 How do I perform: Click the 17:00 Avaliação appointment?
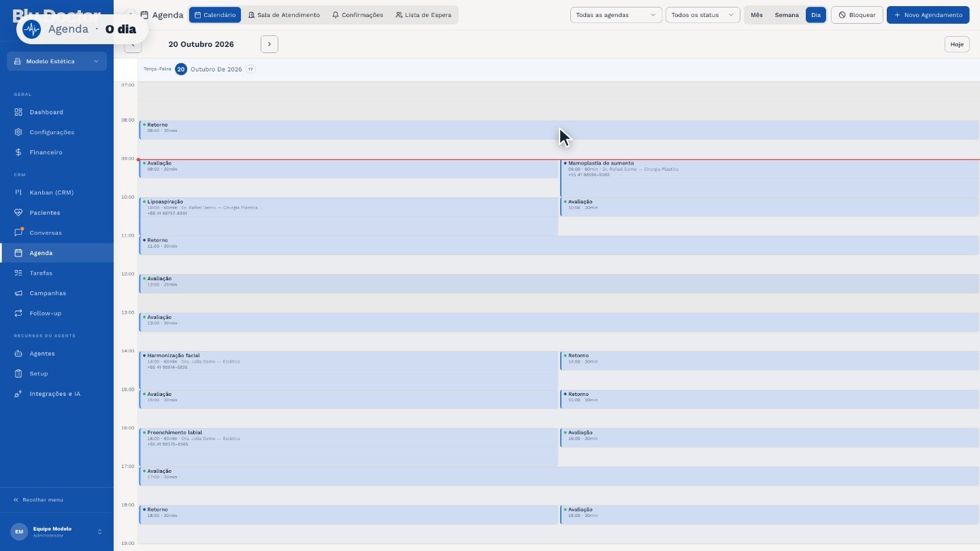click(559, 476)
